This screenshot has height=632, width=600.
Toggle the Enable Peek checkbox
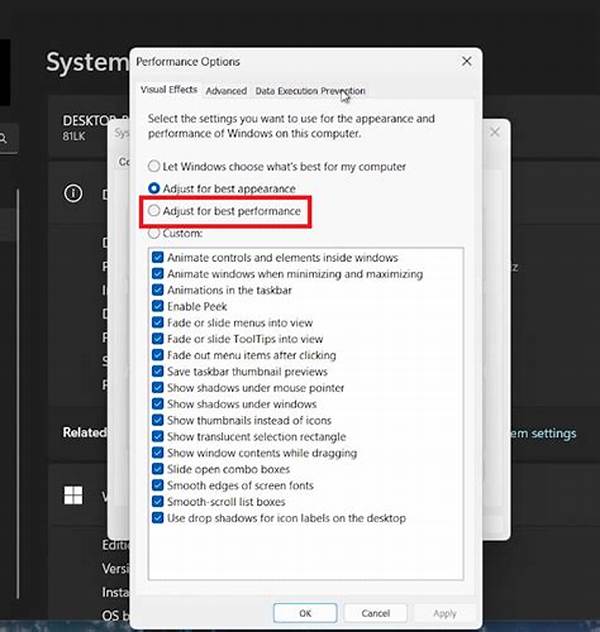pos(158,306)
